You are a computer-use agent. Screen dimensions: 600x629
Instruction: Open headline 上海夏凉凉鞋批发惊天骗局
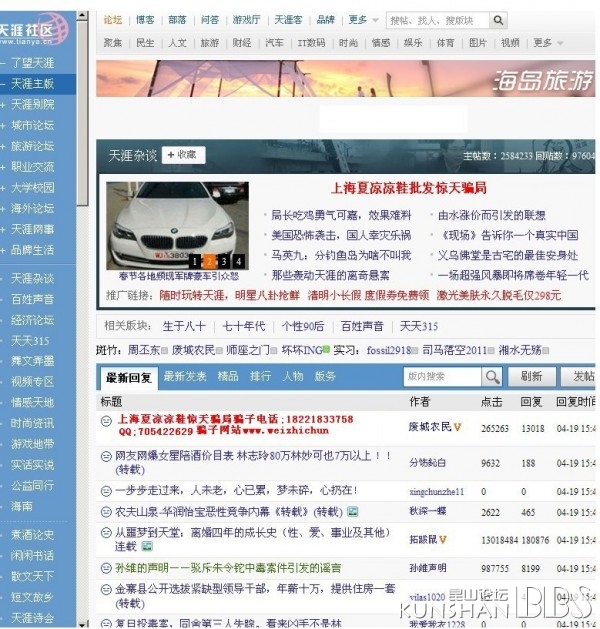(x=409, y=188)
